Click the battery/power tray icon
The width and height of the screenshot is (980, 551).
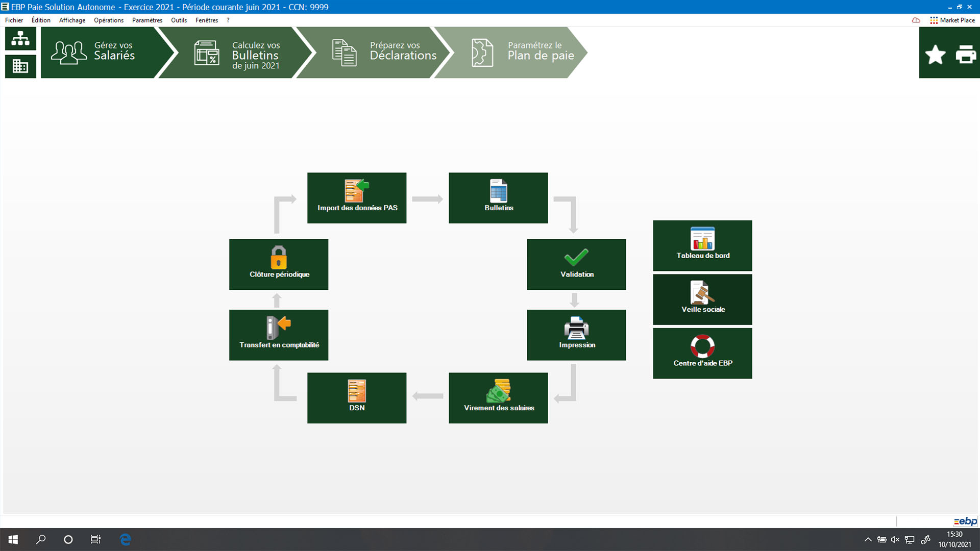click(881, 540)
